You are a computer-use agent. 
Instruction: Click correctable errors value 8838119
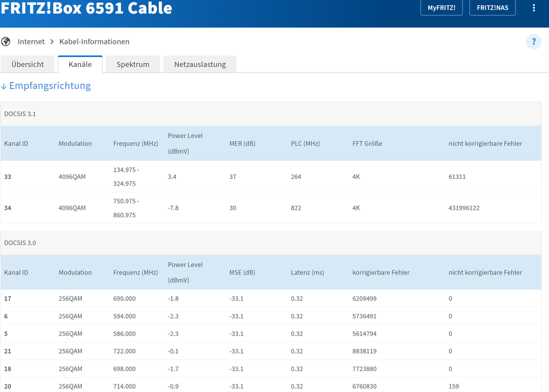pos(364,351)
